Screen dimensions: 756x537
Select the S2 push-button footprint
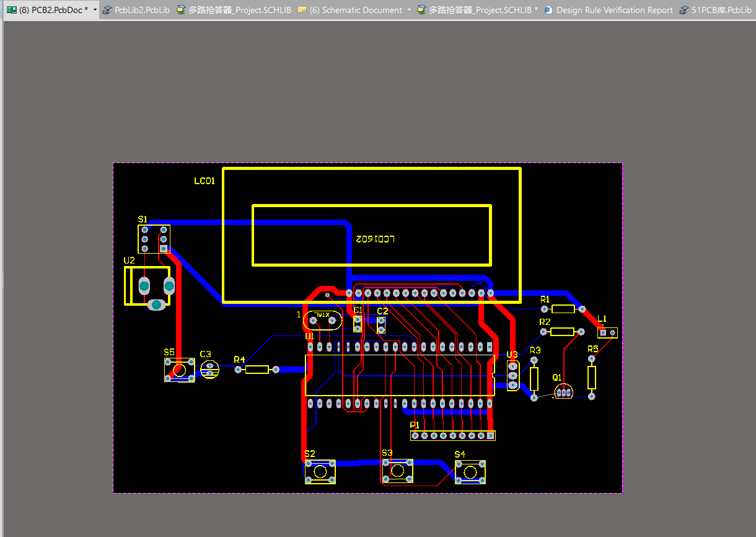320,472
